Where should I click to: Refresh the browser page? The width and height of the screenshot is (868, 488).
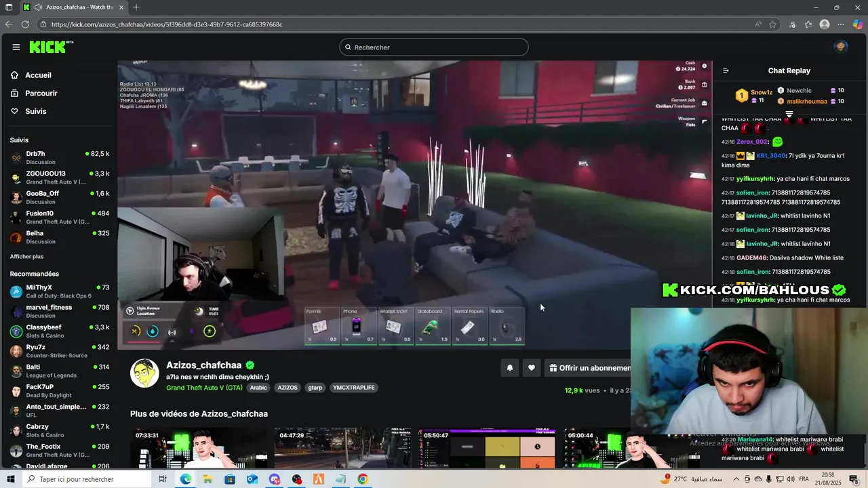(x=25, y=24)
